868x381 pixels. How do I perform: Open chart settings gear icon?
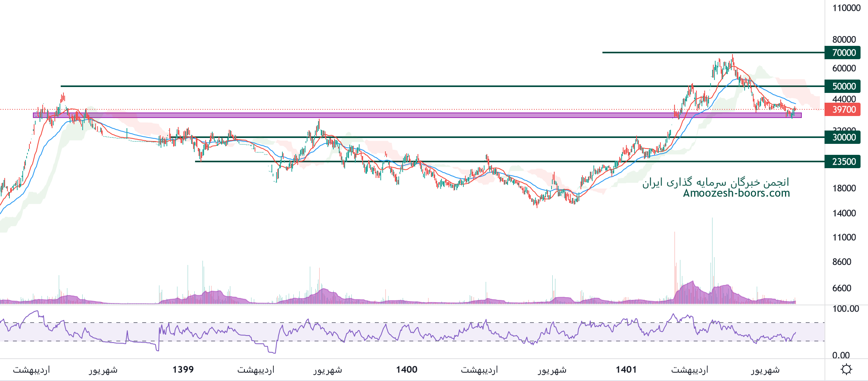[846, 369]
